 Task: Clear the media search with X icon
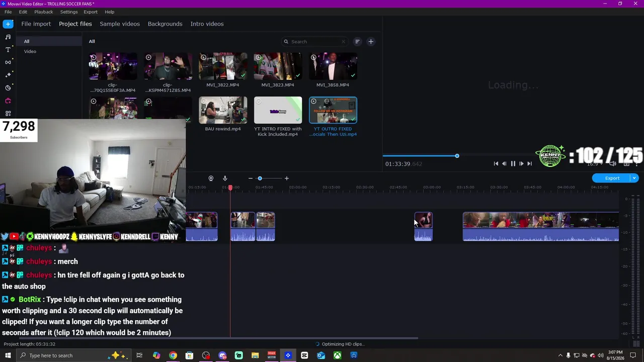344,42
